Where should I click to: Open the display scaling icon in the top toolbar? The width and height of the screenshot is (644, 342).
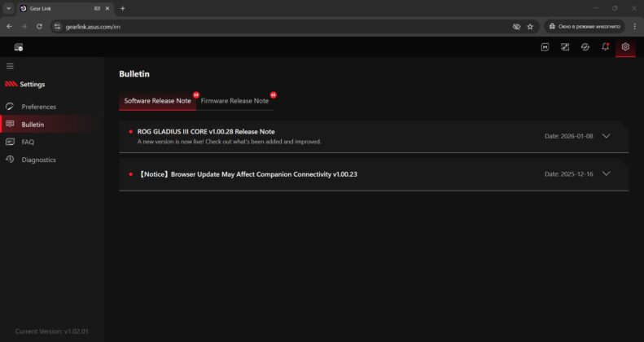click(x=565, y=47)
